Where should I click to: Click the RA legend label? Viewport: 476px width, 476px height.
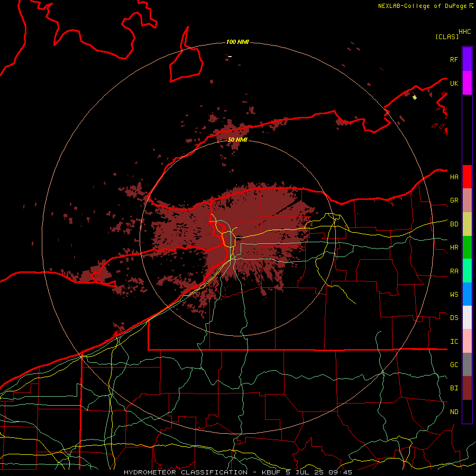coord(454,271)
